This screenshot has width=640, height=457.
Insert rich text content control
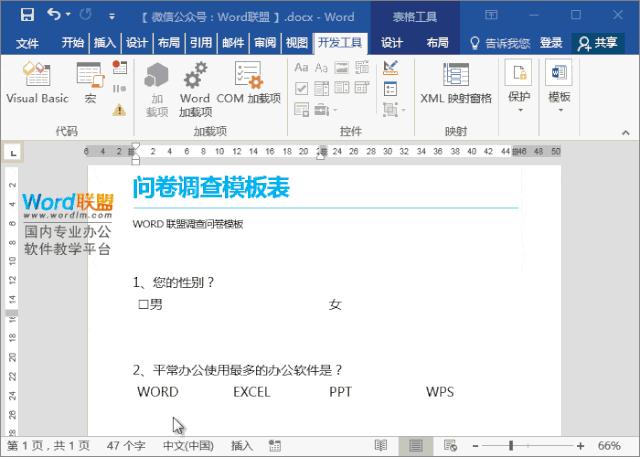[x=301, y=67]
